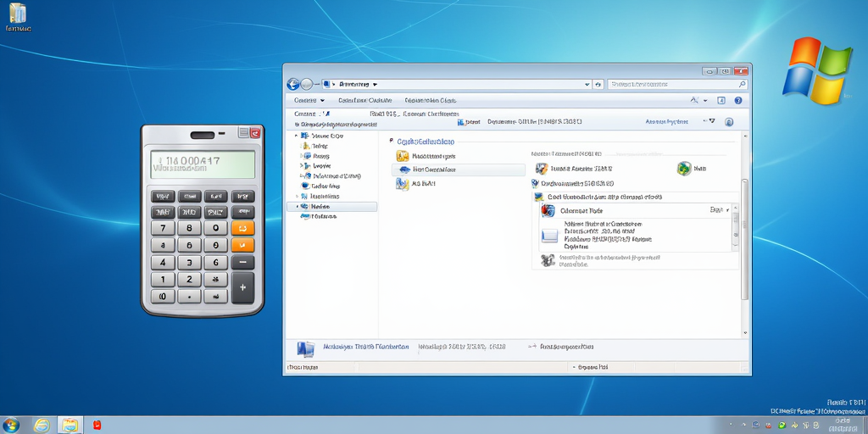Click the change-view icon in Explorer toolbar

click(x=695, y=100)
